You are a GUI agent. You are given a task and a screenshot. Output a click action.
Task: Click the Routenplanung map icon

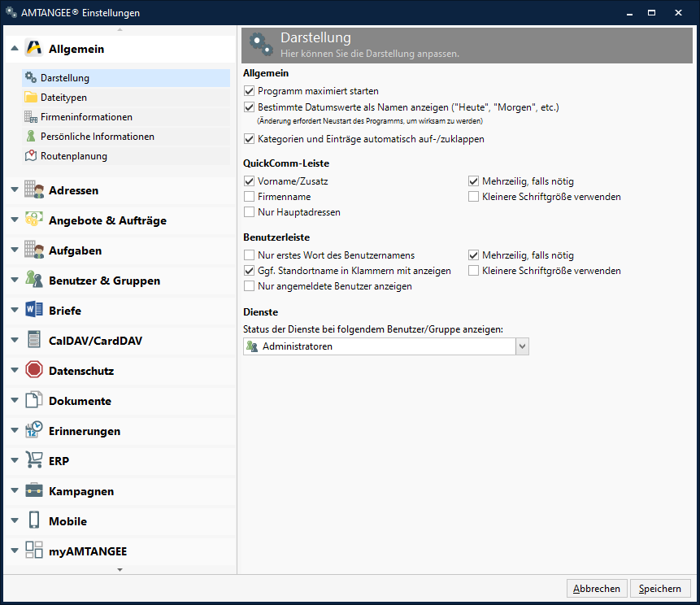pyautogui.click(x=31, y=155)
